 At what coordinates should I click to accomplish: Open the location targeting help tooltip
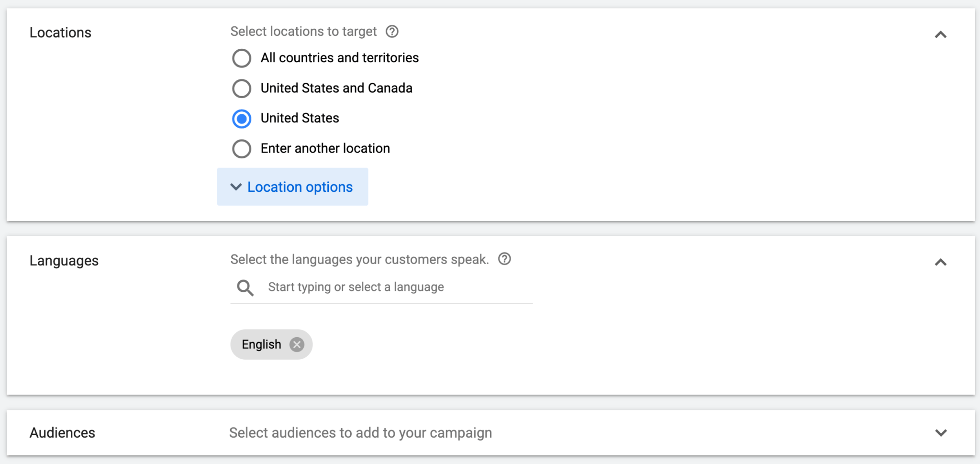click(391, 31)
